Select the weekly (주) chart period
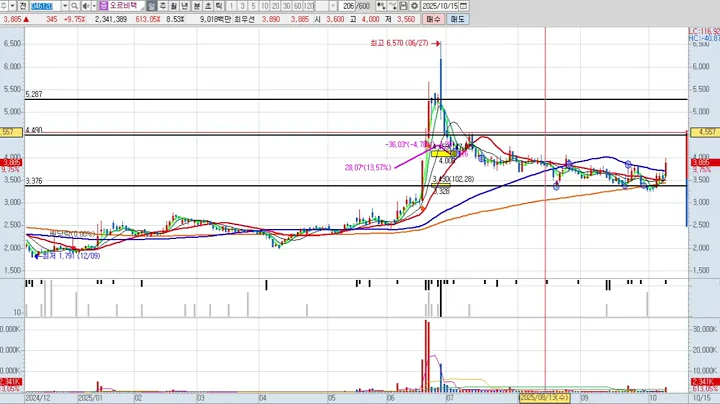 pos(163,6)
